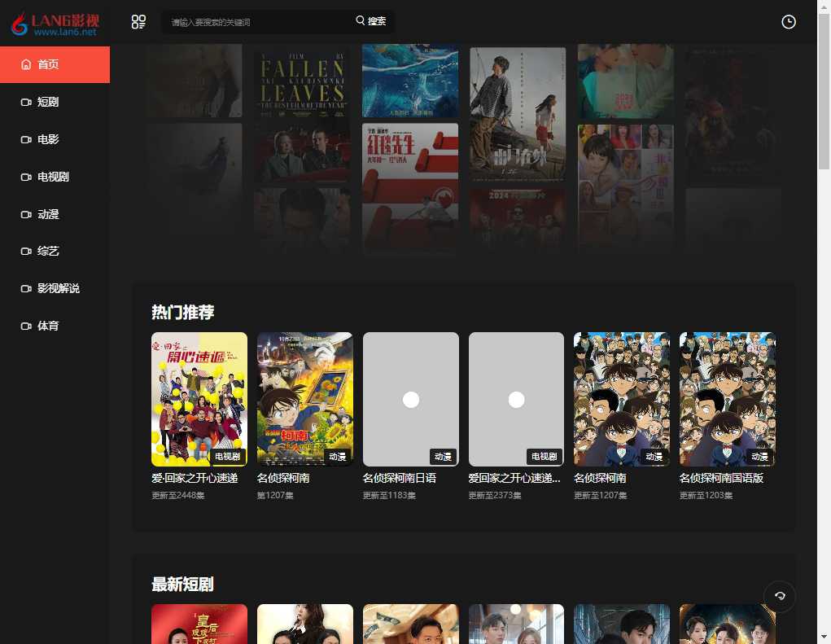Click 更新至1203集 episode text
The width and height of the screenshot is (831, 644).
click(706, 496)
